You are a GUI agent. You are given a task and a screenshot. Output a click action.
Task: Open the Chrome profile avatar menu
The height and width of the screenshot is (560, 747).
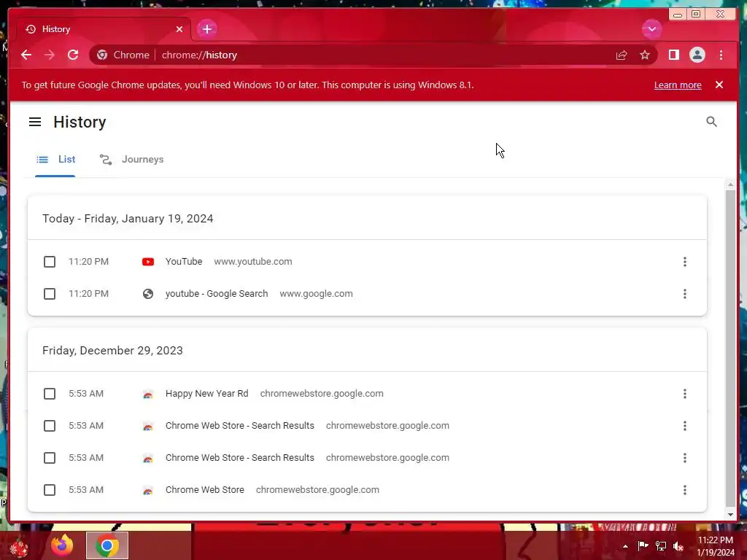[697, 55]
